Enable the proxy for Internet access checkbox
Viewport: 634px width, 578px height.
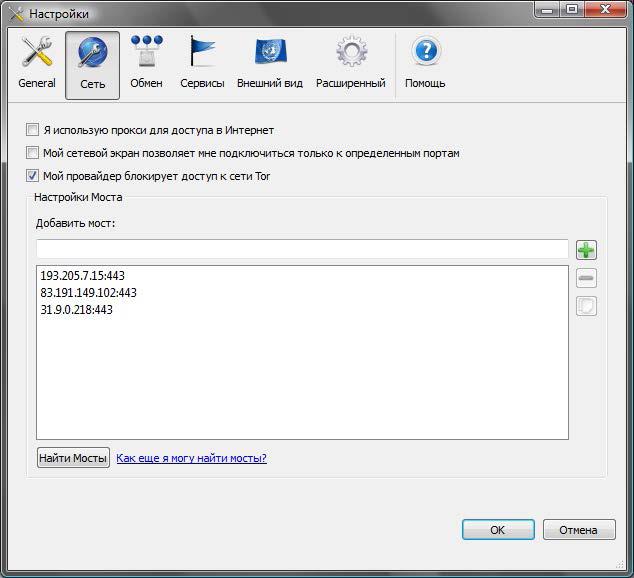tap(34, 130)
